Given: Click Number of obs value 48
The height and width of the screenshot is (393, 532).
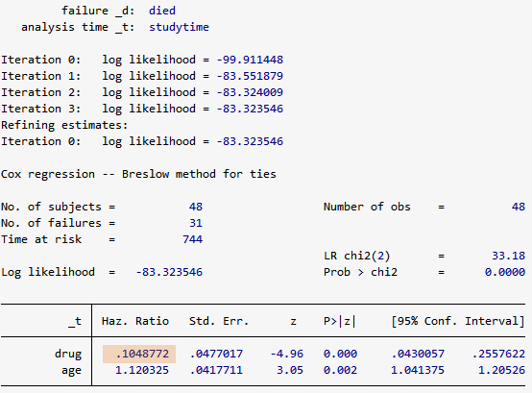Looking at the screenshot, I should click(519, 207).
